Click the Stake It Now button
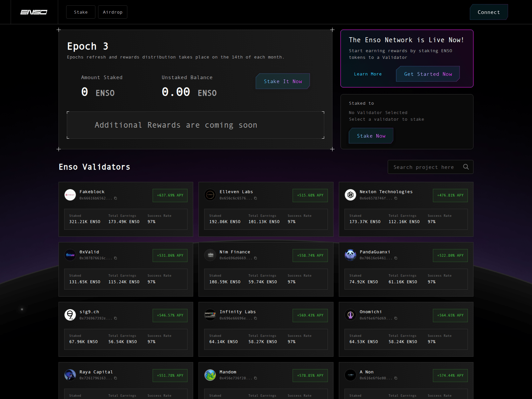This screenshot has height=399, width=532. (283, 81)
